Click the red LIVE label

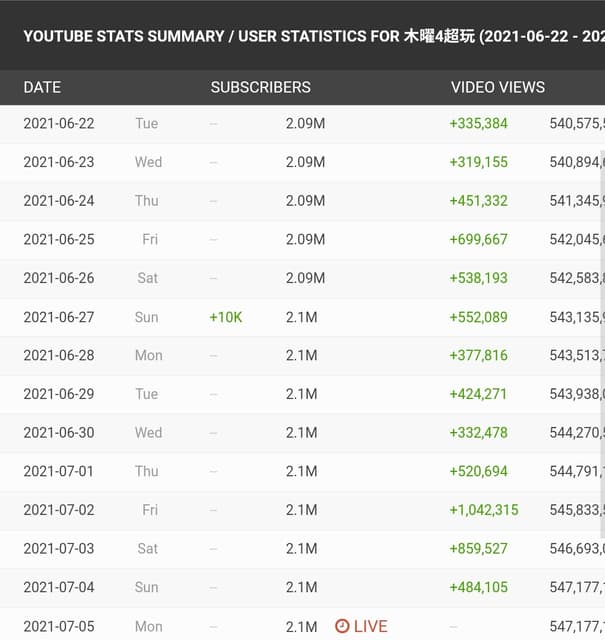pos(371,626)
